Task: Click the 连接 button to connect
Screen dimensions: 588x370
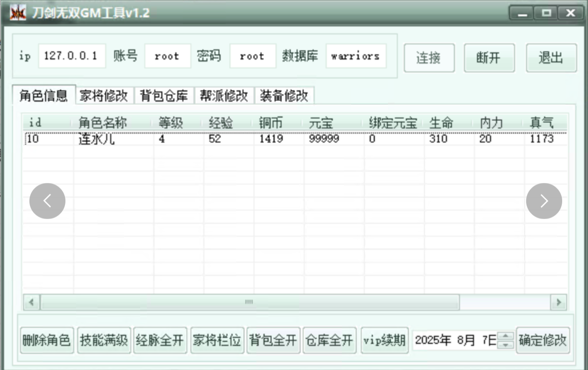Action: (429, 58)
